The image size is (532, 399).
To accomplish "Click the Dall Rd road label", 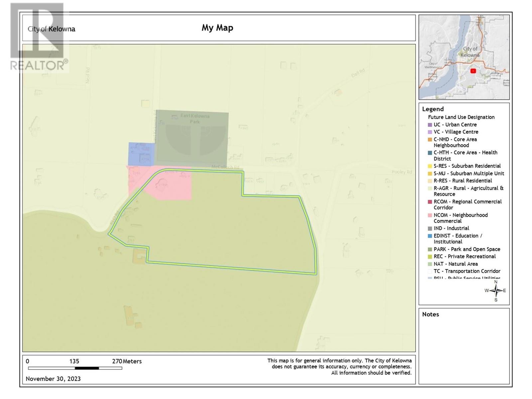I will [358, 73].
